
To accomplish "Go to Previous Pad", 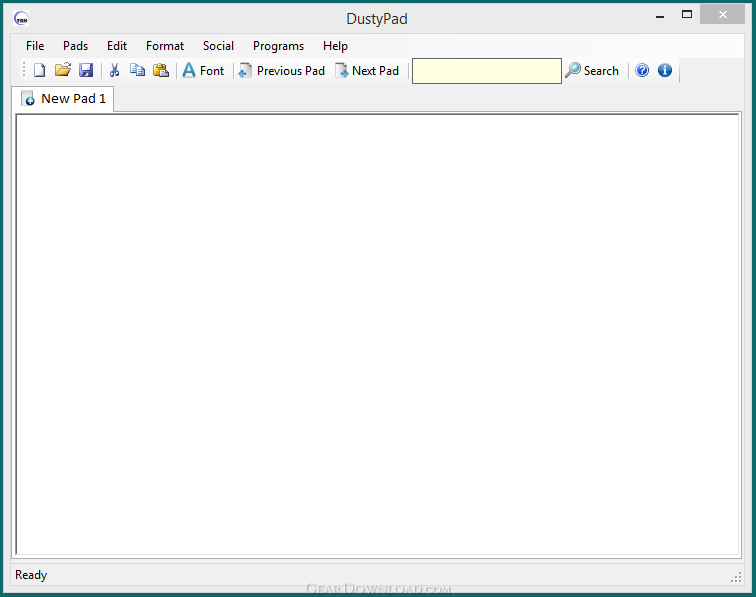I will 282,70.
